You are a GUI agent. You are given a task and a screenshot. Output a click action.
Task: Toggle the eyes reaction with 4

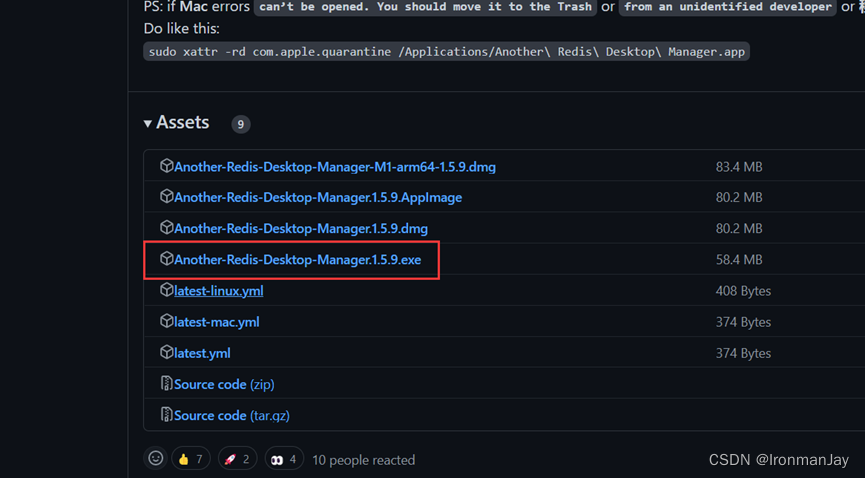(x=284, y=459)
